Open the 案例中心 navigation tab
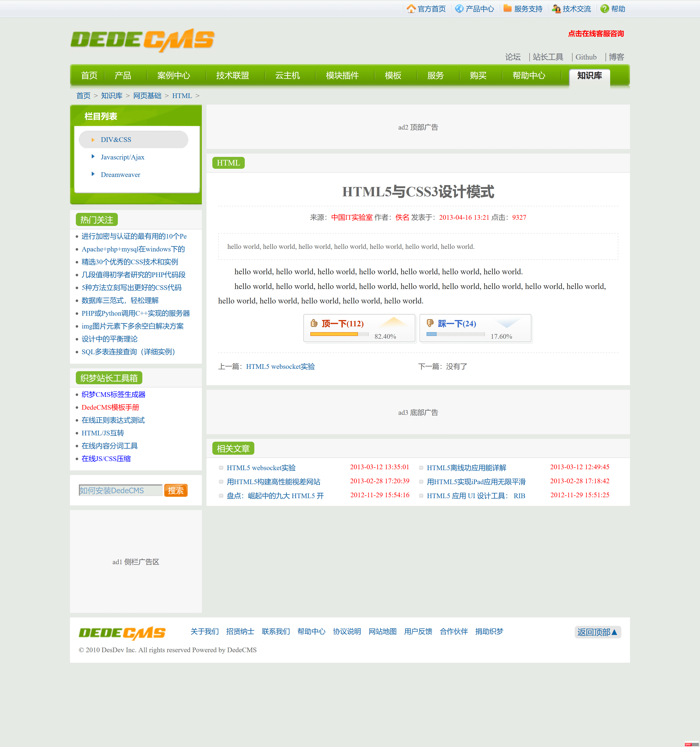Image resolution: width=700 pixels, height=747 pixels. point(174,76)
